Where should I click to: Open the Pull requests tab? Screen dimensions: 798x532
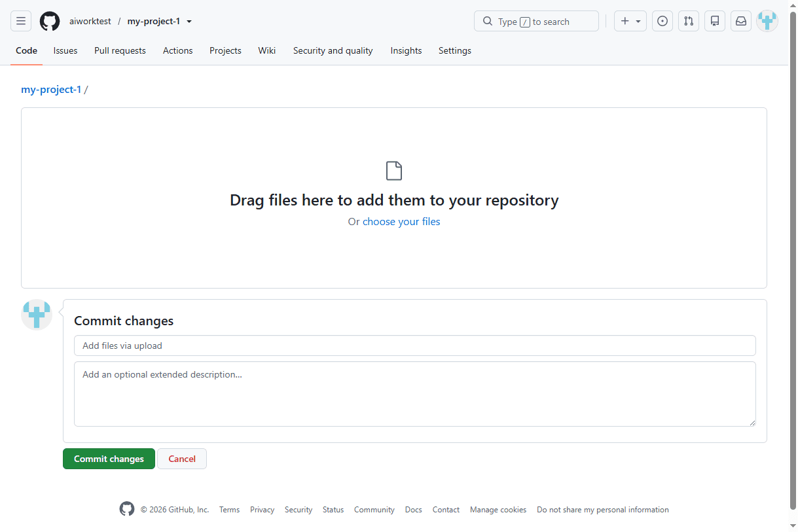click(x=120, y=50)
